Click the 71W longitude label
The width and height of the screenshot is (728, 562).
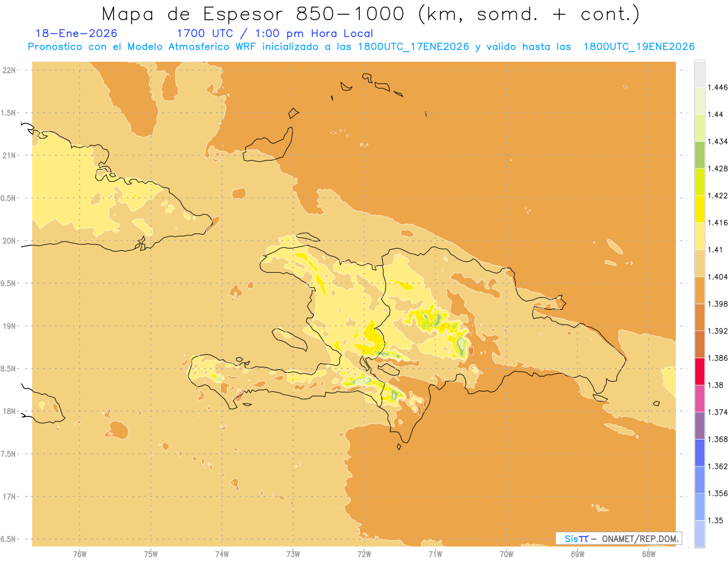point(435,554)
